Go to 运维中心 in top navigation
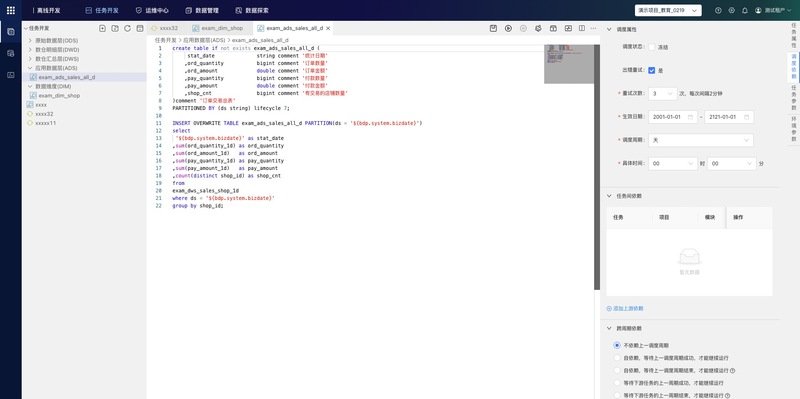Viewport: 800px width, 399px height. (x=152, y=10)
